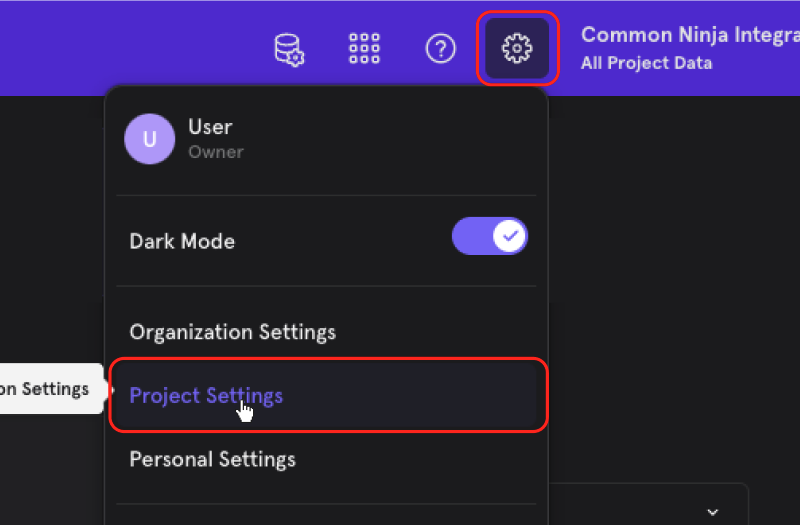This screenshot has height=525, width=800.
Task: Click the help question mark icon
Action: (440, 48)
